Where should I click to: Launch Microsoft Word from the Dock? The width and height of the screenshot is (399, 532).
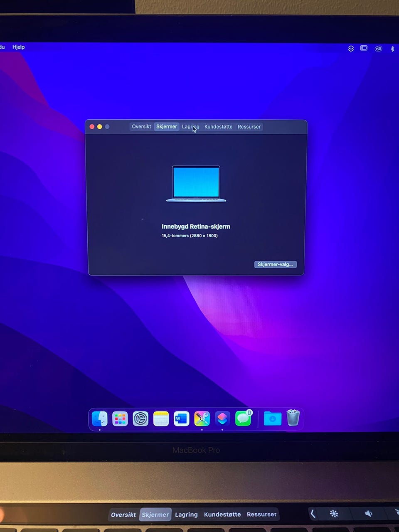[181, 419]
